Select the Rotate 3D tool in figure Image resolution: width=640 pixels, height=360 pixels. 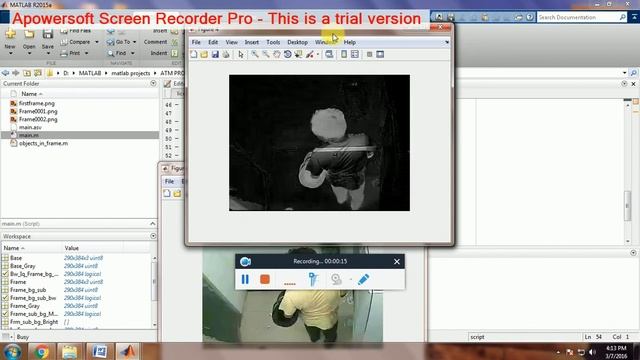point(287,54)
